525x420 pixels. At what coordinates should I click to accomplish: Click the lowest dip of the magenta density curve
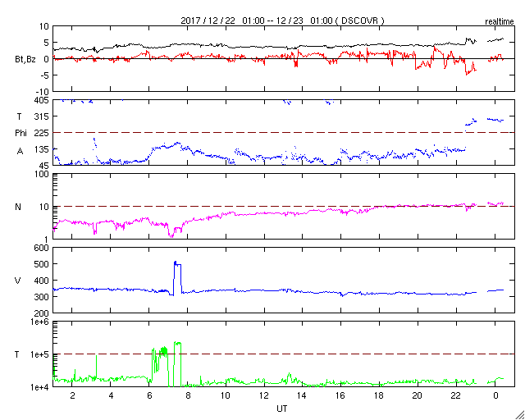(x=171, y=235)
